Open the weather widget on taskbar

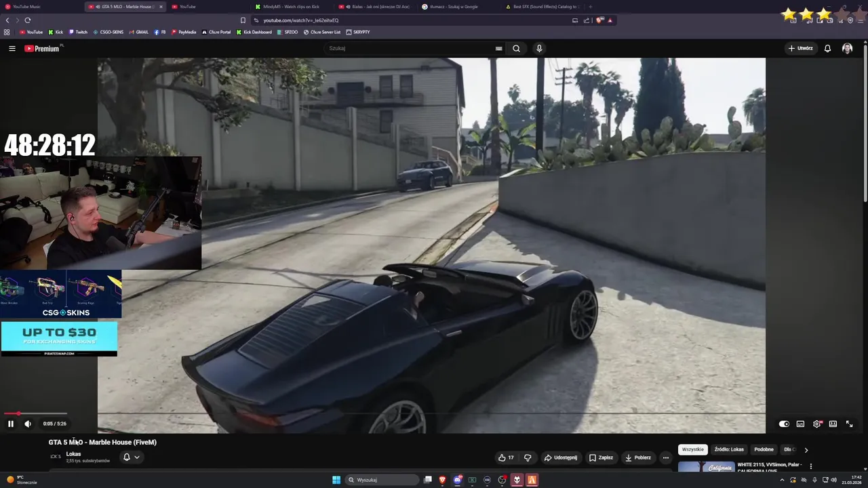[x=20, y=480]
